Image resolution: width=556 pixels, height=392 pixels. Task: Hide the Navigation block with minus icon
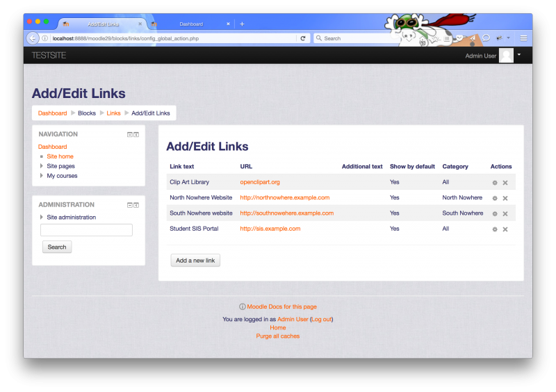point(130,134)
